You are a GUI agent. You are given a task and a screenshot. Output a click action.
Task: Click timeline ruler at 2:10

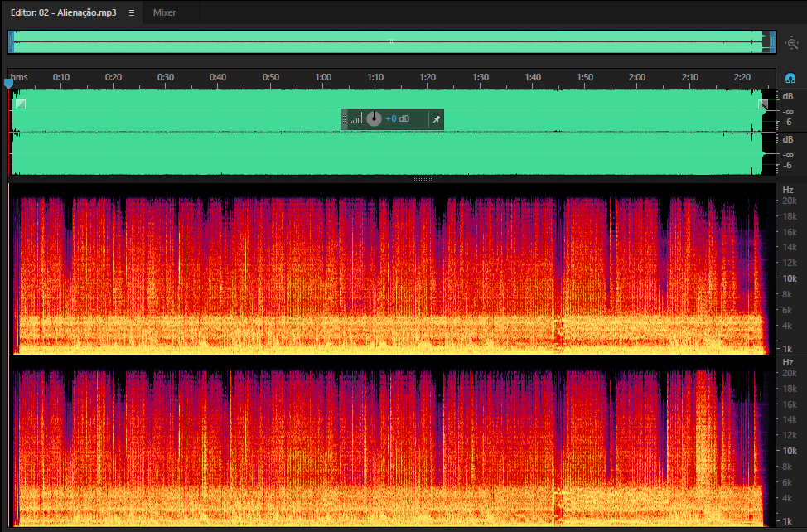point(689,77)
